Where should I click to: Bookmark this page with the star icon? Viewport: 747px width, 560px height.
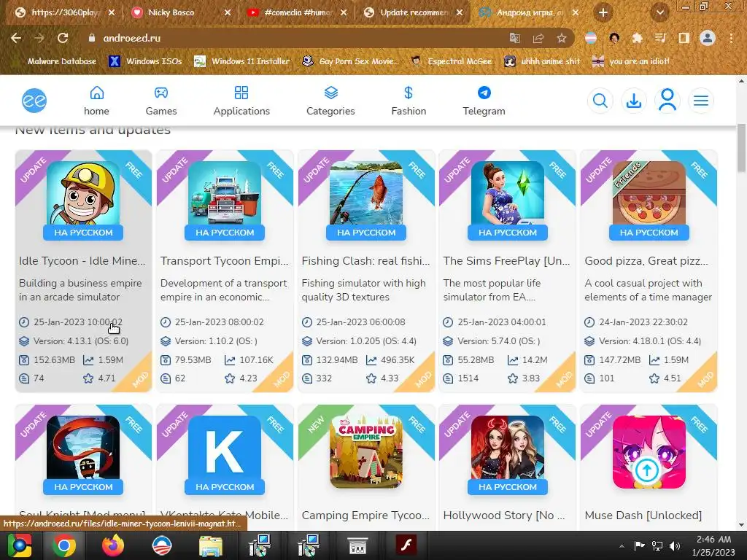tap(562, 38)
